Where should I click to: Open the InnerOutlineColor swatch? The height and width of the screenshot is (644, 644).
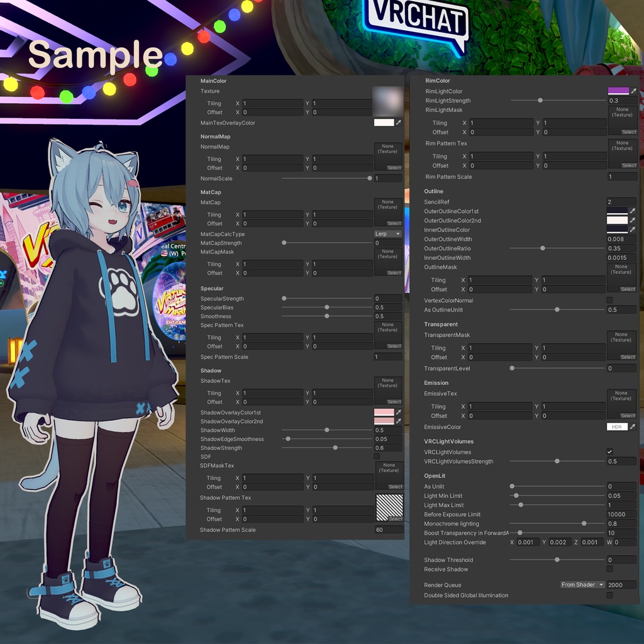618,230
